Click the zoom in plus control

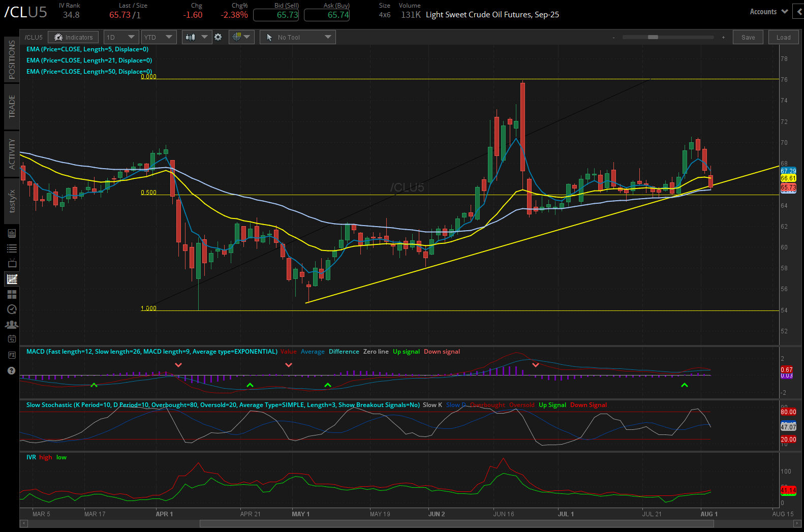click(x=723, y=37)
